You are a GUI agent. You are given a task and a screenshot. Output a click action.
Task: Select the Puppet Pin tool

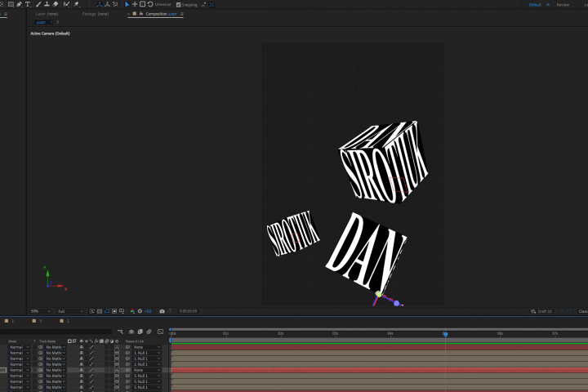[77, 5]
